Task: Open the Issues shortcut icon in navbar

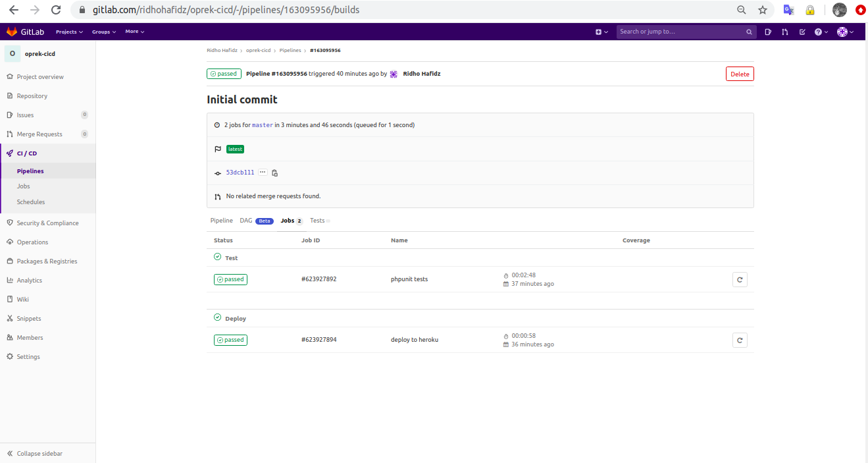Action: tap(768, 32)
